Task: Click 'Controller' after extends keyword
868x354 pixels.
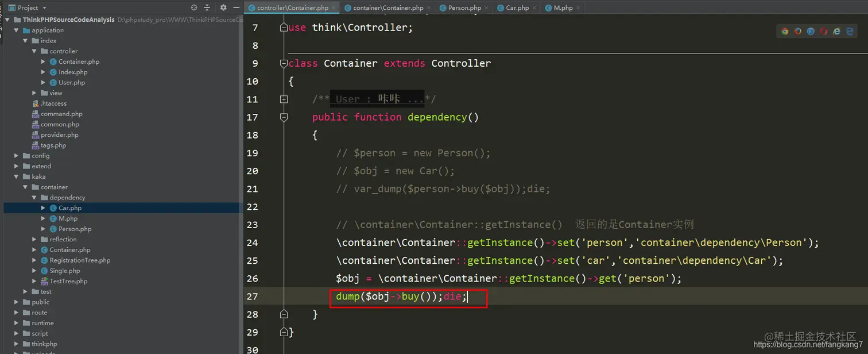Action: (461, 63)
